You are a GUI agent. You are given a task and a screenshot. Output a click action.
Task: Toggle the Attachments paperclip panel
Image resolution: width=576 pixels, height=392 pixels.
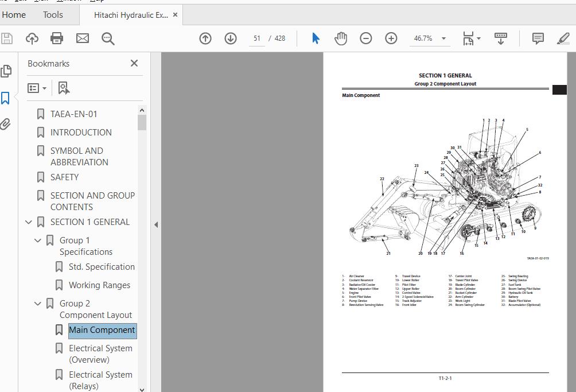coord(6,124)
